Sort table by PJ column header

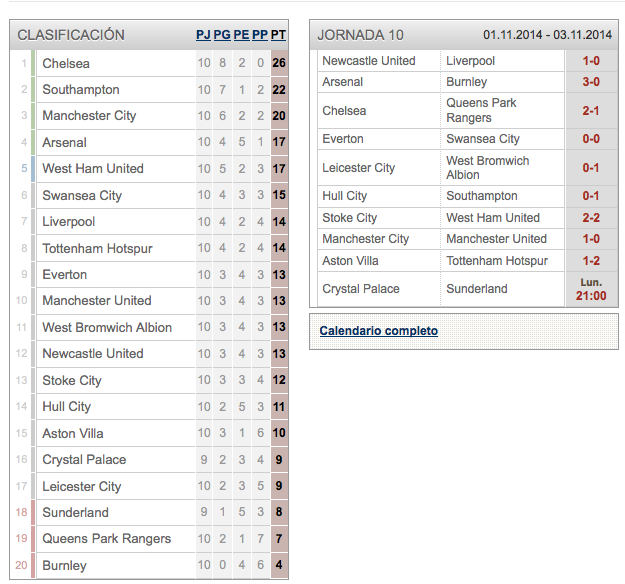tap(203, 35)
